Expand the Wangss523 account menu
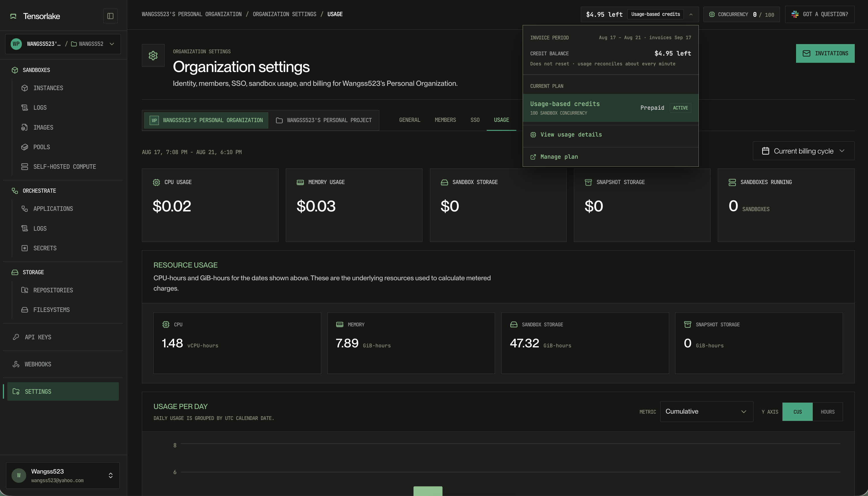 63,476
